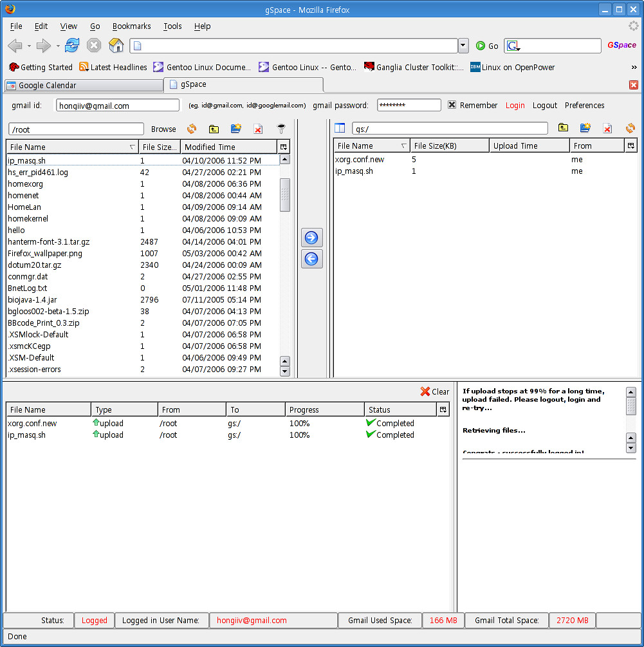Toggle the panel view icon beside gs:/ field
Screen dimensions: 644x647
[x=340, y=128]
